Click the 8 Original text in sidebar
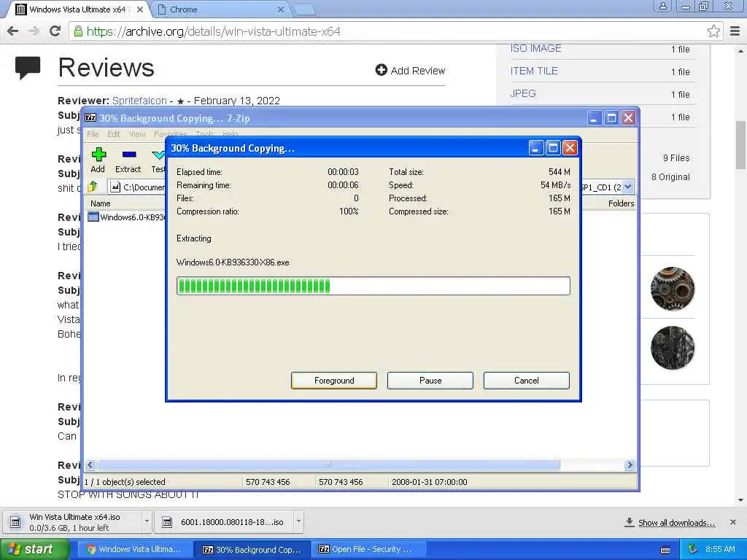The image size is (747, 560). pos(670,177)
